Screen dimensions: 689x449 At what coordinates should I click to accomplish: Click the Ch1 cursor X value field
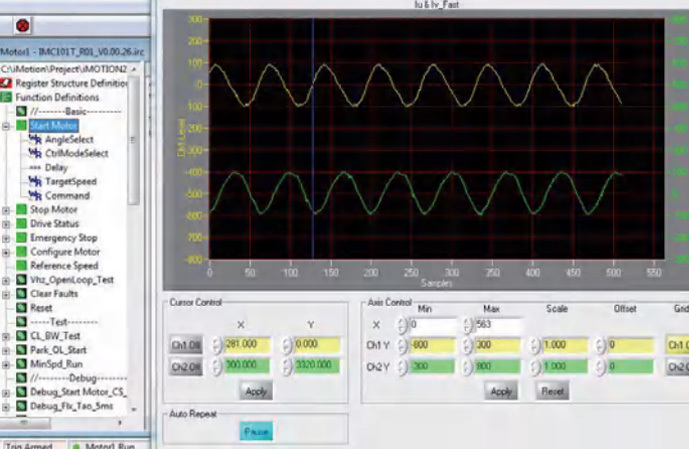point(247,345)
